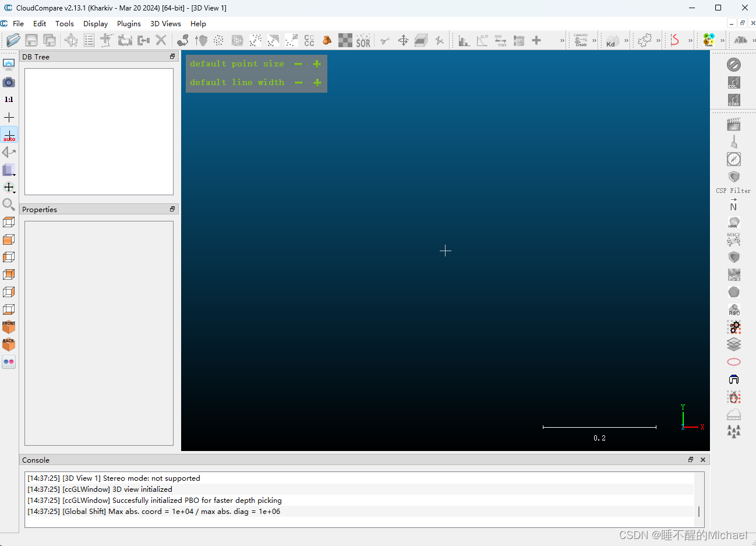The height and width of the screenshot is (546, 756).
Task: Open the pivot visibility dropdown in left toolbar
Action: pyautogui.click(x=9, y=187)
